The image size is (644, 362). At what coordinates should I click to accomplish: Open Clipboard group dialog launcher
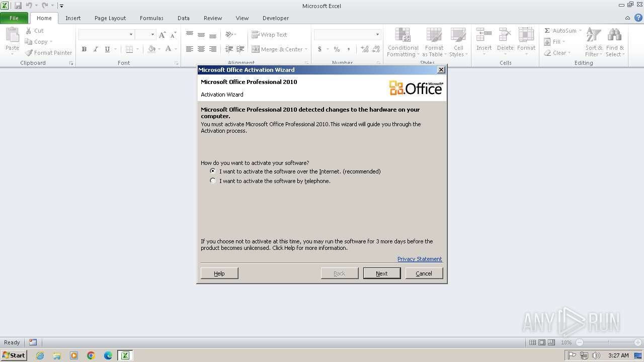point(71,63)
